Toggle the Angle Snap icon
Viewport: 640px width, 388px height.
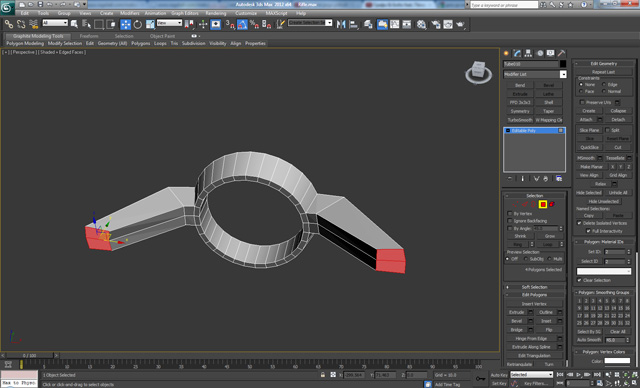[242, 24]
